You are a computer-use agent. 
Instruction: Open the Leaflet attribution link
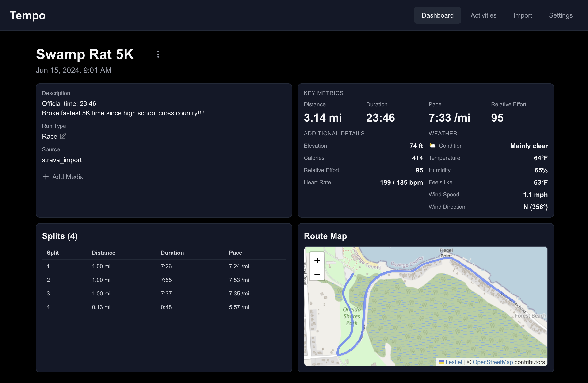454,362
